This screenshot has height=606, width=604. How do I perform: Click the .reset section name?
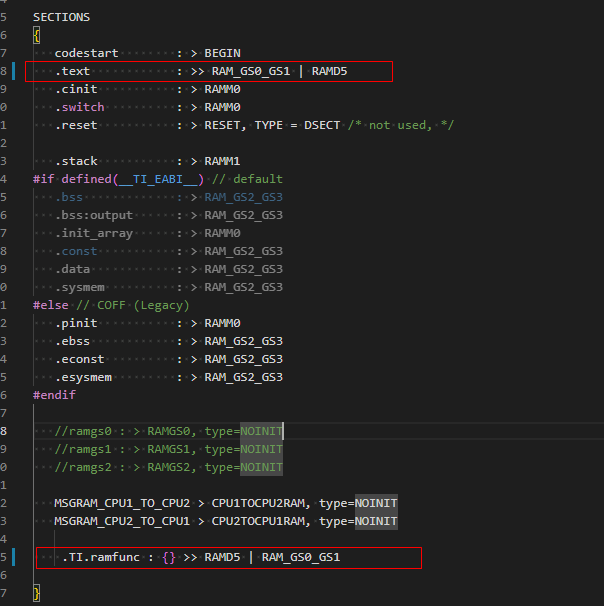pos(76,125)
